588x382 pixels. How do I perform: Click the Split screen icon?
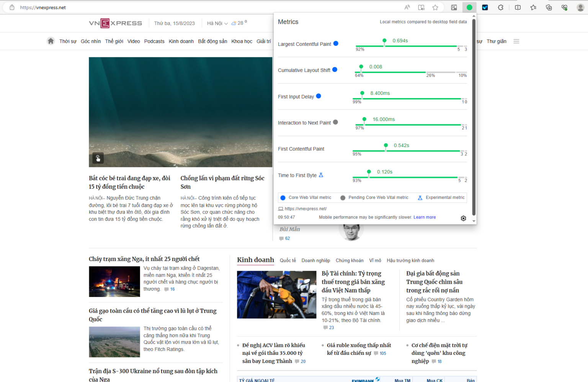(518, 7)
